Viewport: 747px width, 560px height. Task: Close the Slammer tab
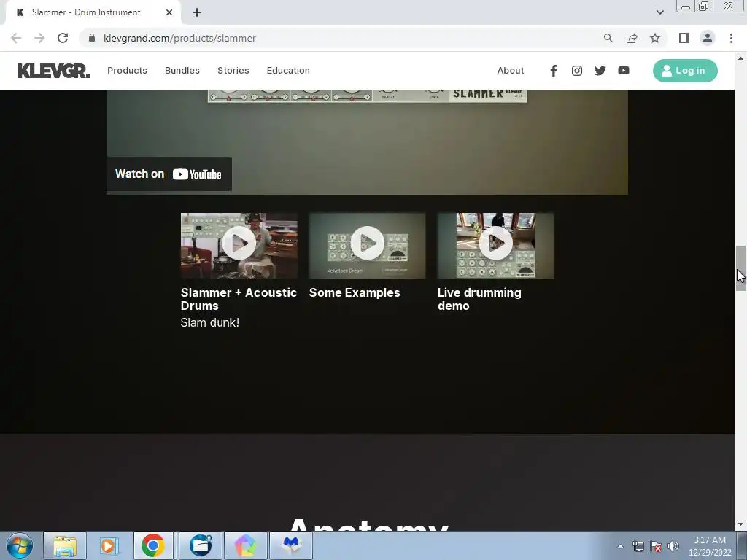pyautogui.click(x=169, y=12)
